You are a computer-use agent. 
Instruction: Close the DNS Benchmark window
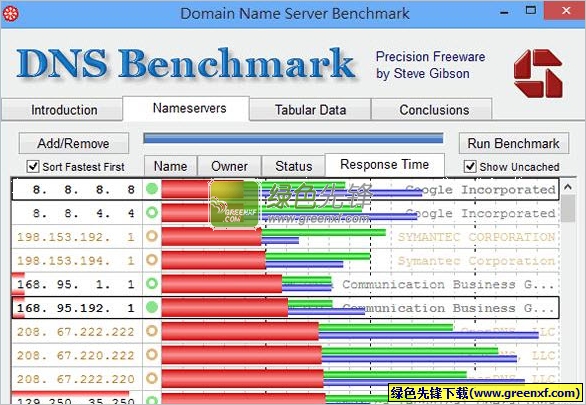565,10
